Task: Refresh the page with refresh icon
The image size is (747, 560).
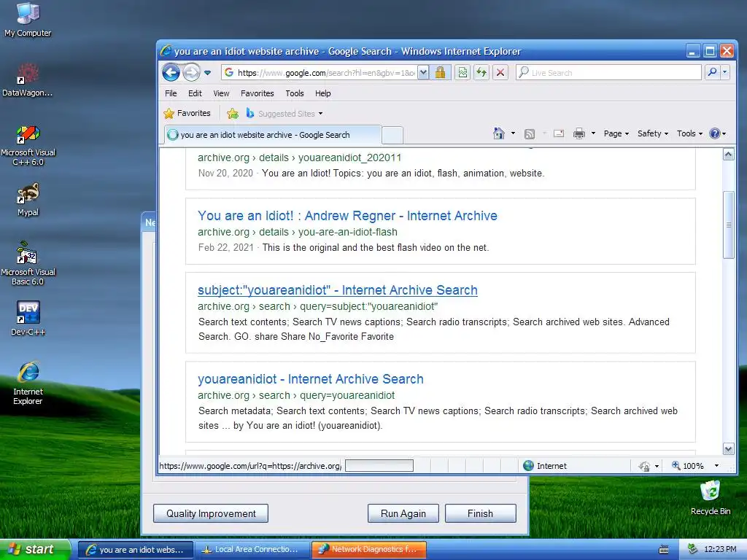Action: point(481,72)
